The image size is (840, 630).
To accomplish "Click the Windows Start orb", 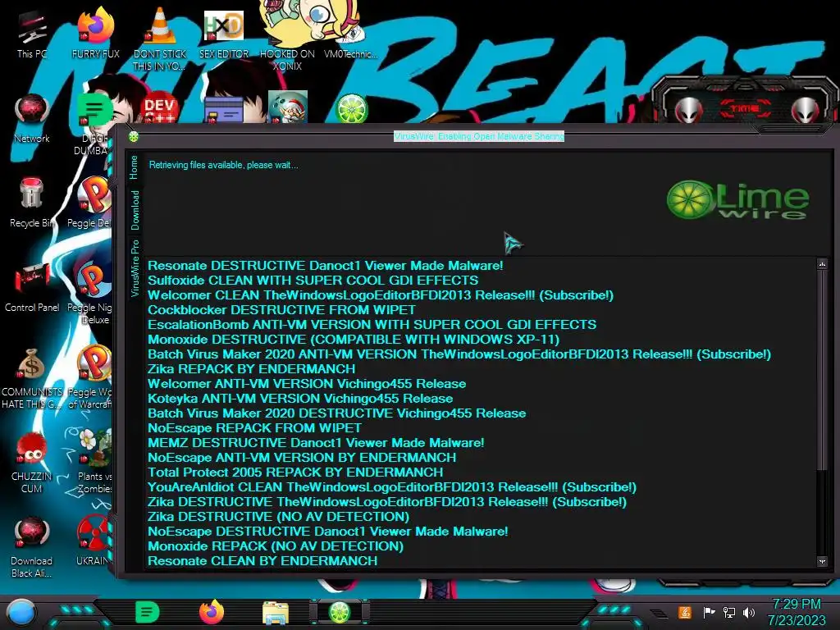I will click(x=21, y=613).
